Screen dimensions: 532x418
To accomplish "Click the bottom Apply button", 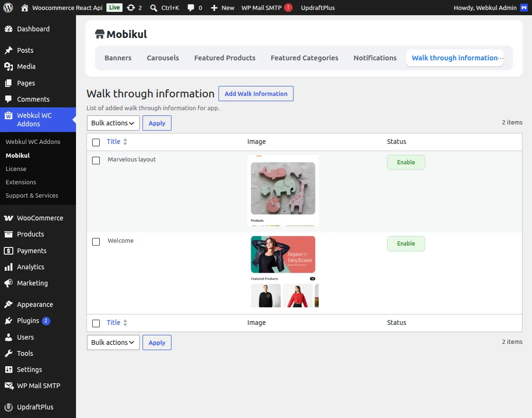I will (157, 342).
